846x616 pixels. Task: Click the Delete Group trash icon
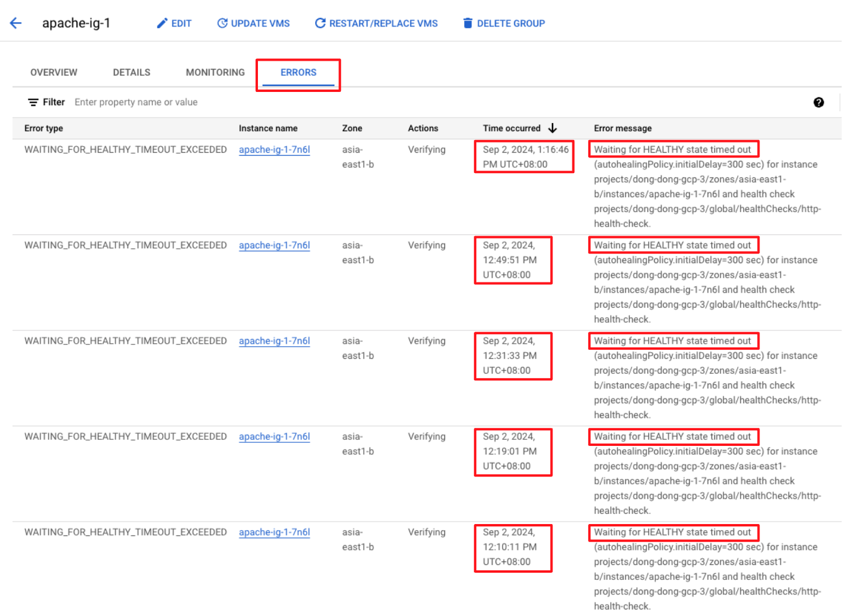467,23
